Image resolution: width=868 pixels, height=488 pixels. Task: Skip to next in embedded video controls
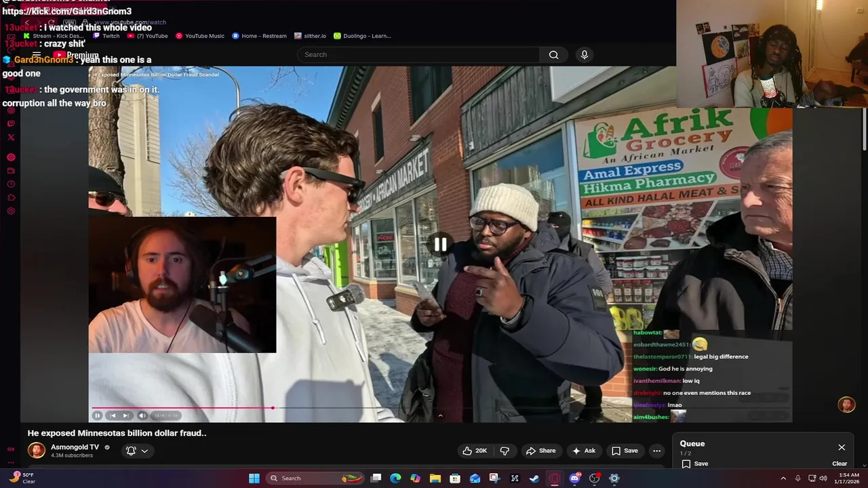point(125,415)
